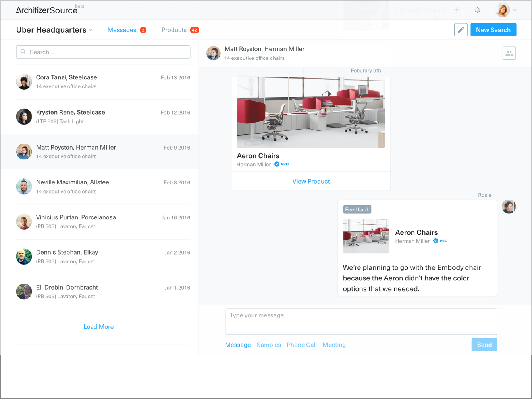Open conversation with Eli Drebin, Dornbracht
This screenshot has height=399, width=532.
pos(103,292)
